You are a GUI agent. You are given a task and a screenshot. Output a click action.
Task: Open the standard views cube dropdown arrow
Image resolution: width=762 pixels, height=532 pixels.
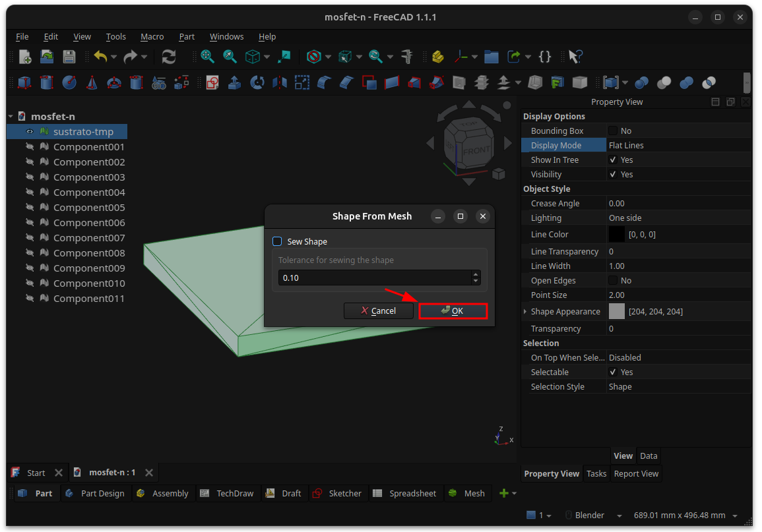[267, 57]
